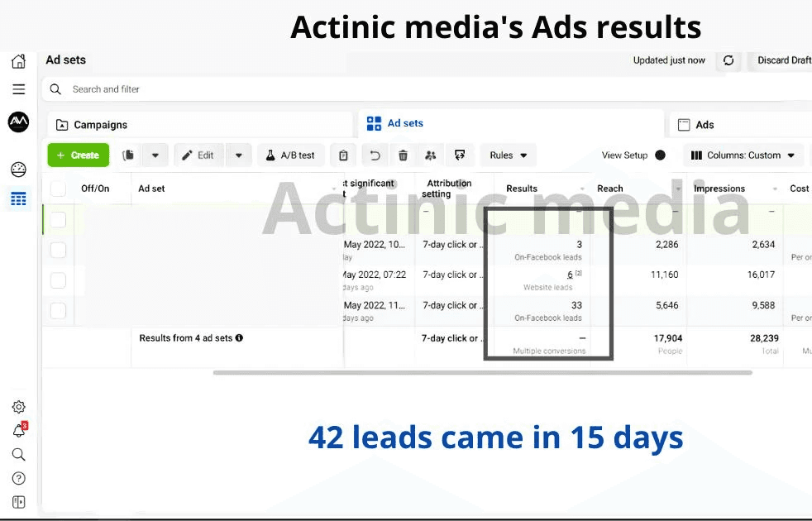The width and height of the screenshot is (812, 521).
Task: Click the duplicate ad set icon
Action: 128,155
